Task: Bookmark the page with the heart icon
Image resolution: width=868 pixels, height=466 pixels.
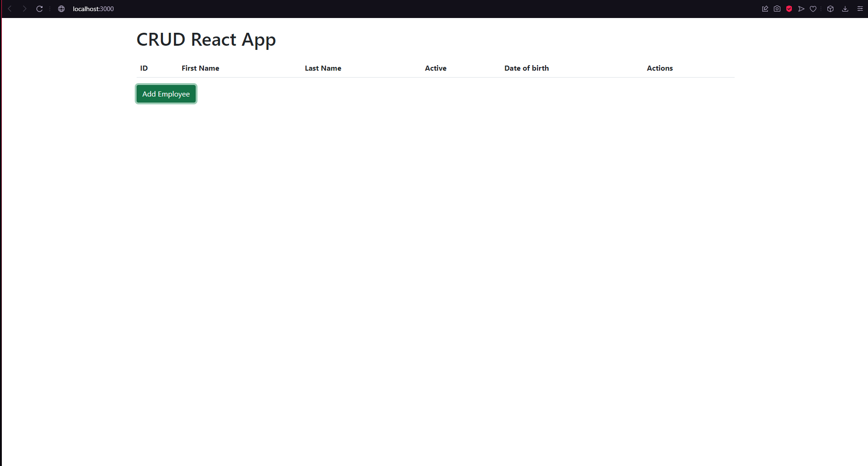Action: 813,9
